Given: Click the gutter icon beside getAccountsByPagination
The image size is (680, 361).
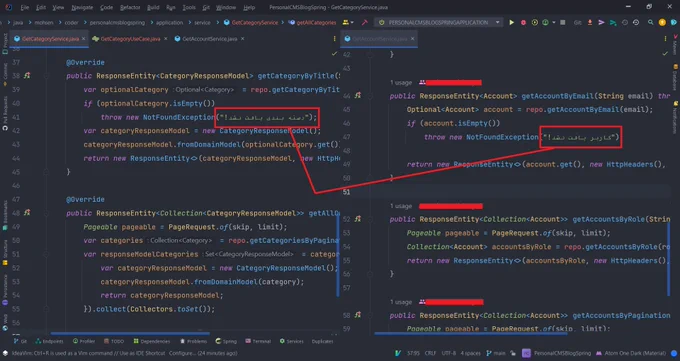Looking at the screenshot, I should click(358, 315).
